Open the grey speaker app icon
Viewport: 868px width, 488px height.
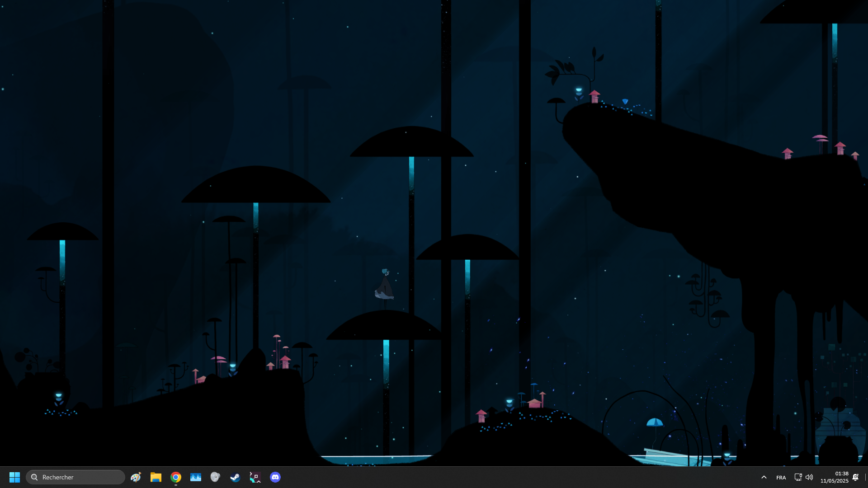(x=215, y=477)
